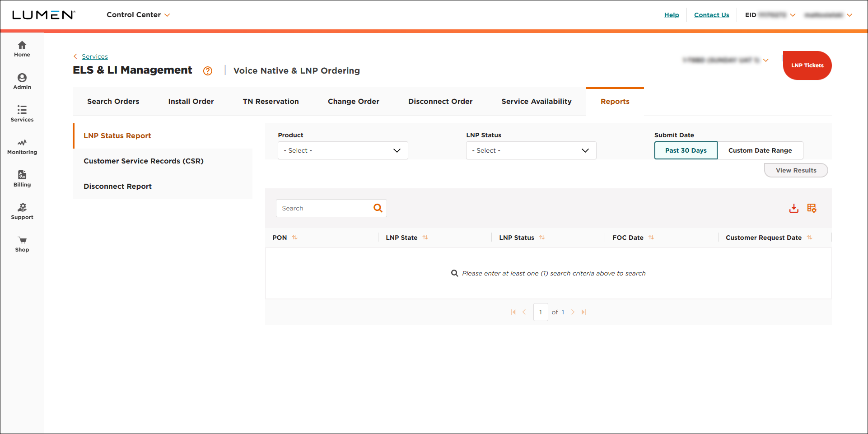Expand the Control Center menu
The height and width of the screenshot is (434, 868).
[x=138, y=15]
